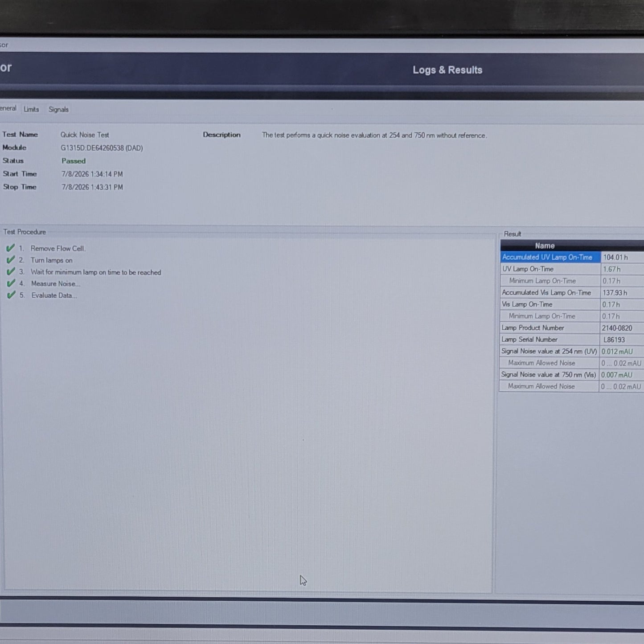Click the Measure Noise procedure step text
644x644 pixels.
click(x=56, y=283)
